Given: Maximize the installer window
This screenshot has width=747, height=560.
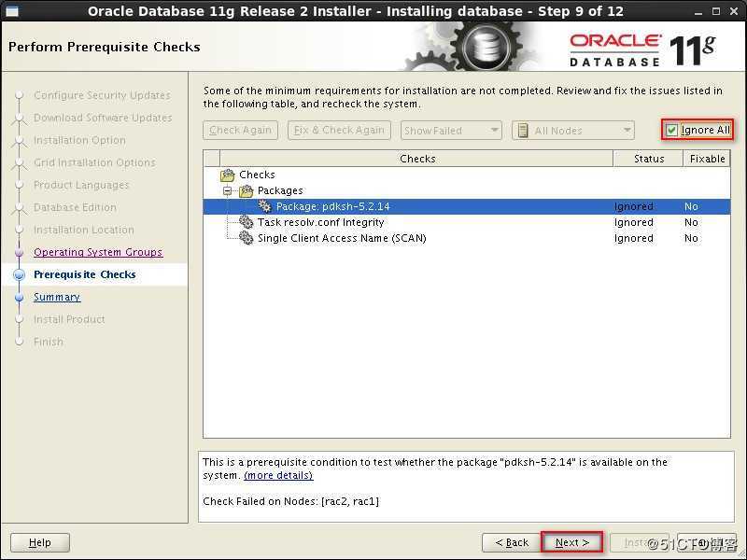Looking at the screenshot, I should coord(715,11).
